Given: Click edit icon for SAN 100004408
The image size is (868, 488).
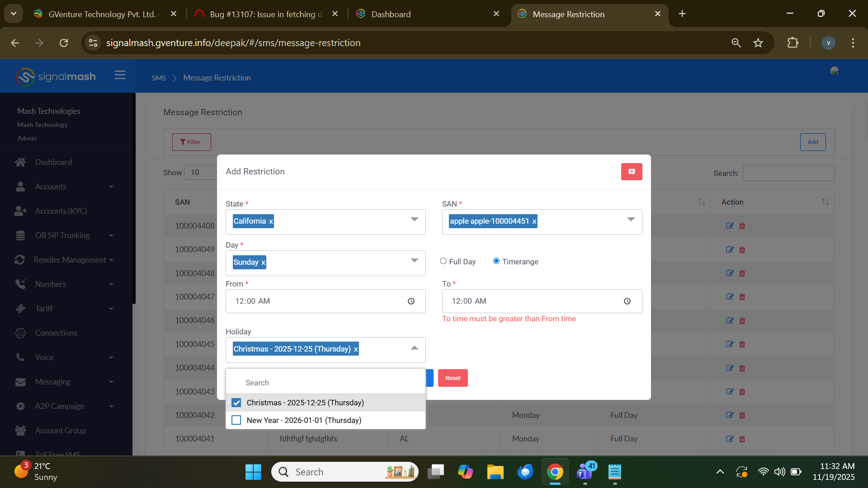Looking at the screenshot, I should point(729,226).
